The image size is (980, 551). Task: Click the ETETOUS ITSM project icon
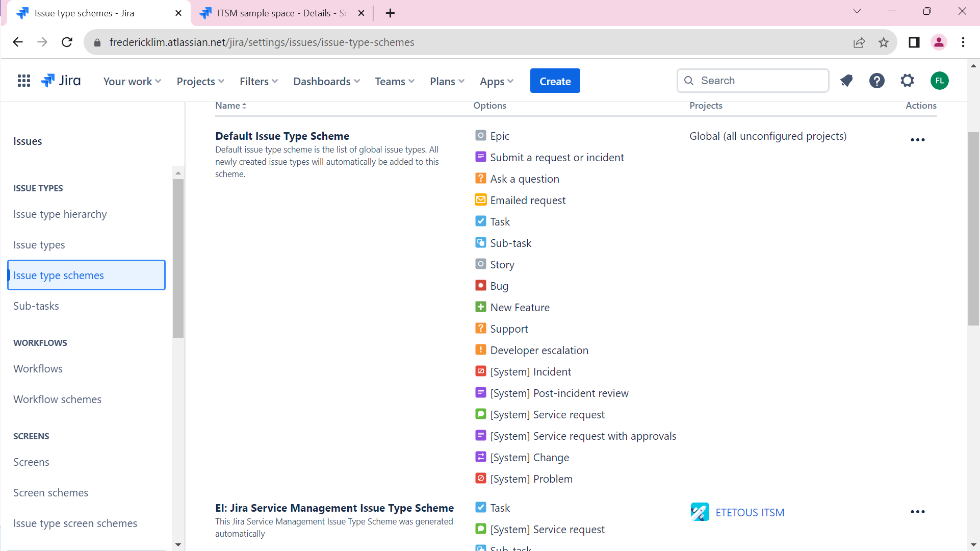point(700,512)
